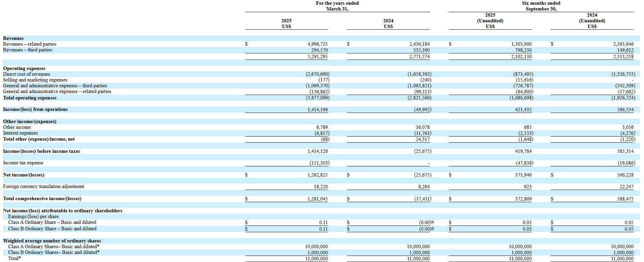This screenshot has width=644, height=262.
Task: Click the "Revenues – related parties" row label
Action: click(30, 44)
